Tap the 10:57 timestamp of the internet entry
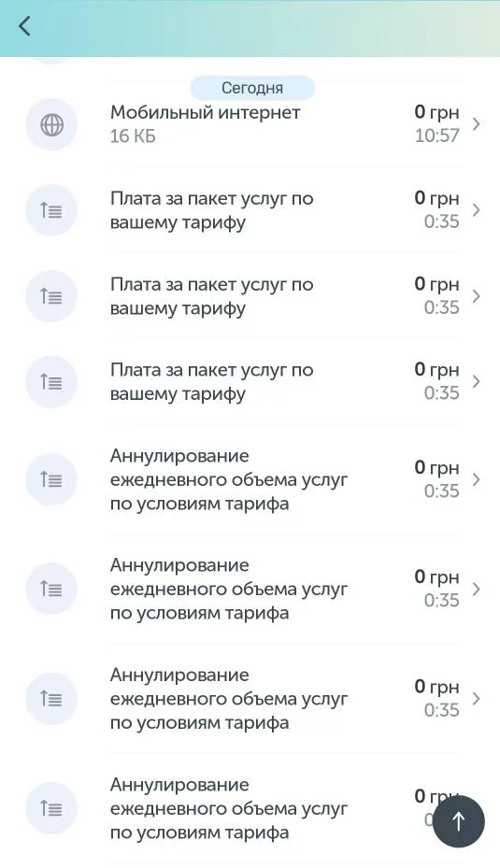This screenshot has height=868, width=500. 436,135
